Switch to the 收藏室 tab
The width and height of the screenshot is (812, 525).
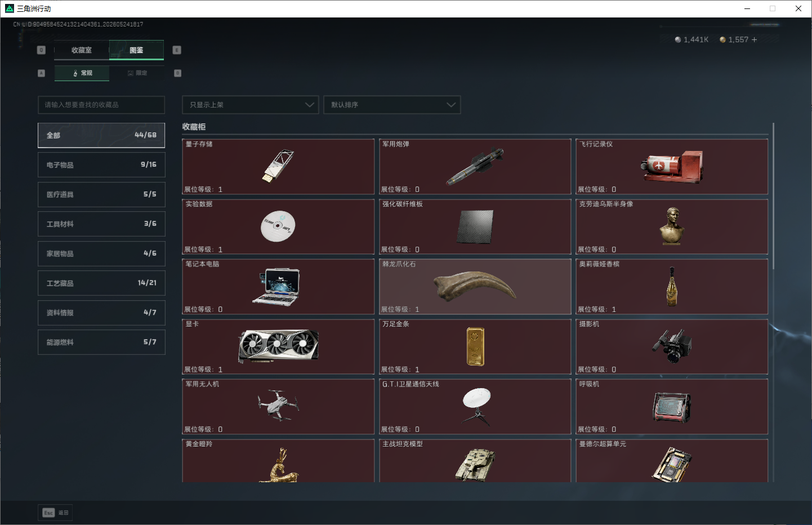(x=82, y=50)
